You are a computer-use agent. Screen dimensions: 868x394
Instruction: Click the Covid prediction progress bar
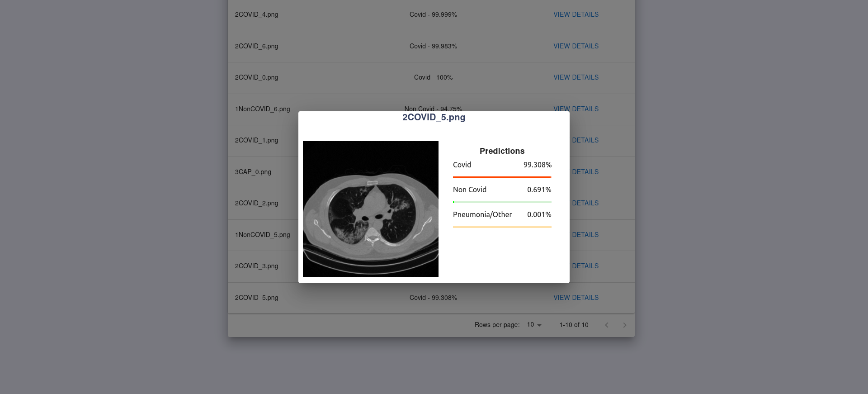502,177
